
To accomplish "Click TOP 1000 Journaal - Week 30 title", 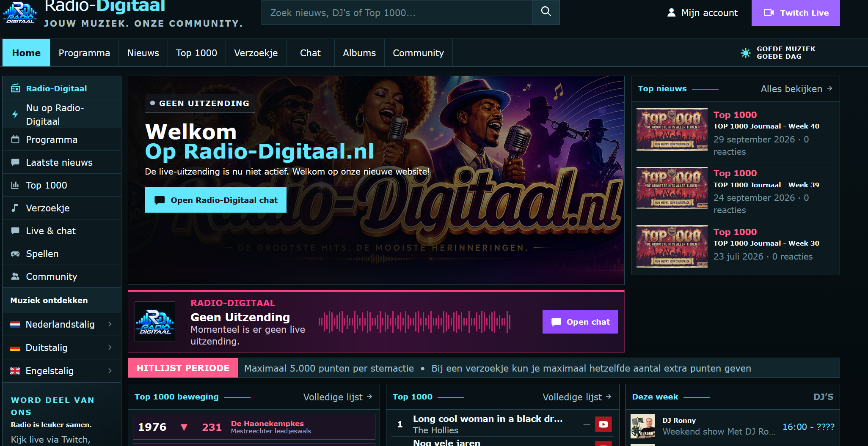I will [766, 244].
